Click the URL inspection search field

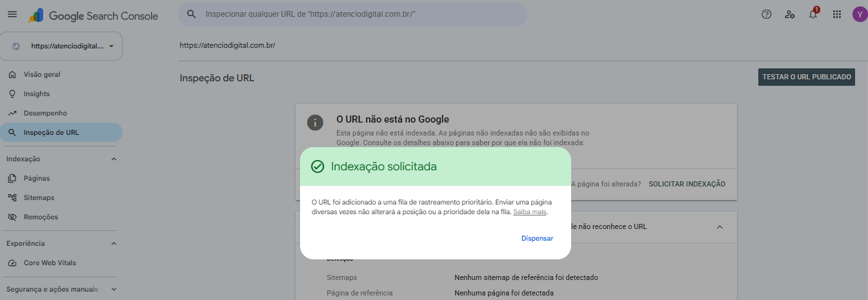point(352,14)
